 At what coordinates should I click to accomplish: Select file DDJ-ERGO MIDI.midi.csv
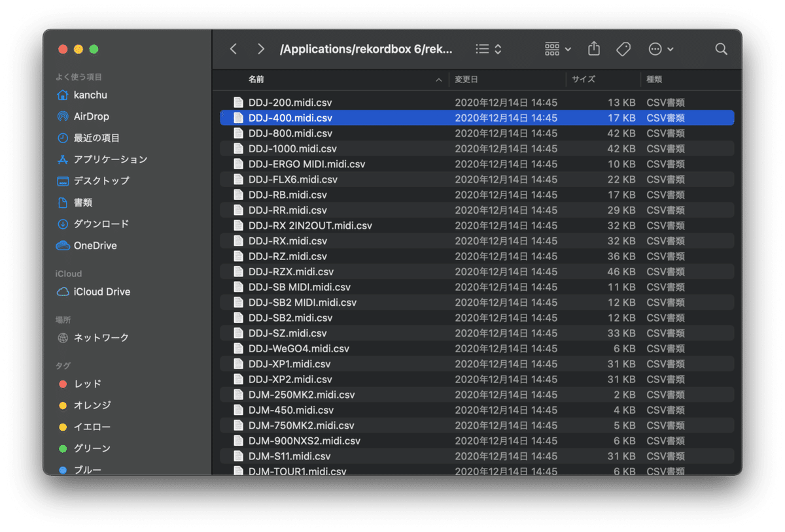pyautogui.click(x=477, y=164)
